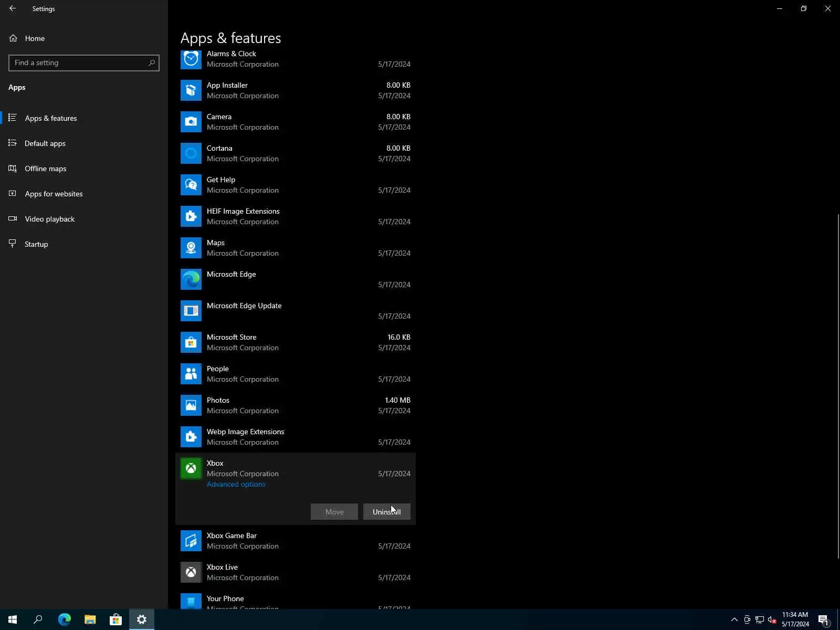This screenshot has height=630, width=840.
Task: Select the Alarms & Clock entry name
Action: [x=232, y=54]
